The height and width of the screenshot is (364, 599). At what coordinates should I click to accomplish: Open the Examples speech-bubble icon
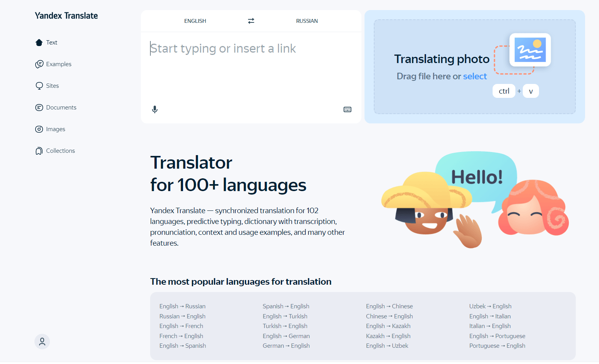39,64
